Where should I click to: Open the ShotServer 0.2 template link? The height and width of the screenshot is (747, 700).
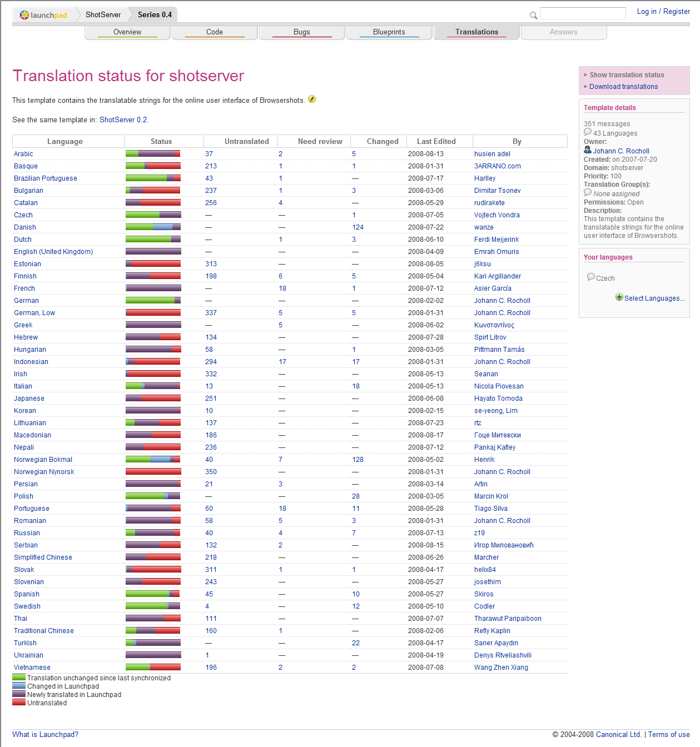click(x=123, y=120)
